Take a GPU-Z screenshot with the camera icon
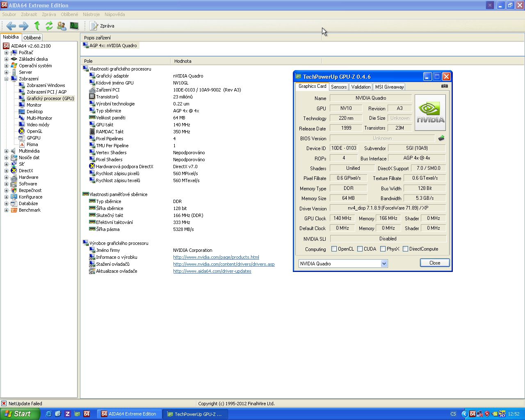525x420 pixels. click(x=445, y=86)
